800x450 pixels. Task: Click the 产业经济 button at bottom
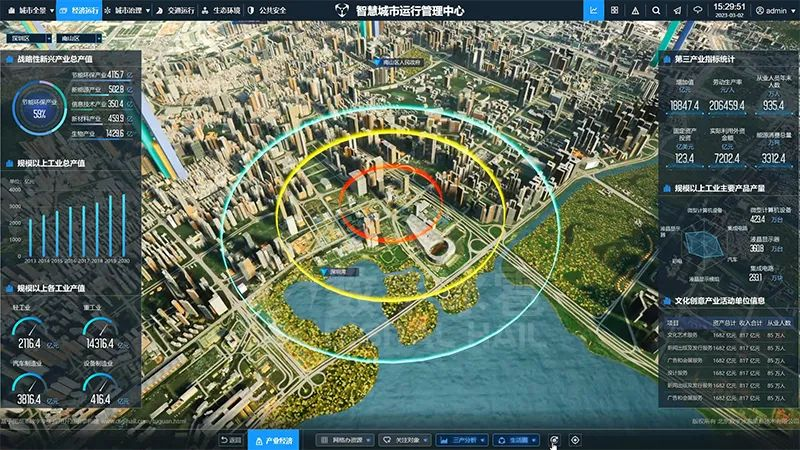[x=274, y=440]
